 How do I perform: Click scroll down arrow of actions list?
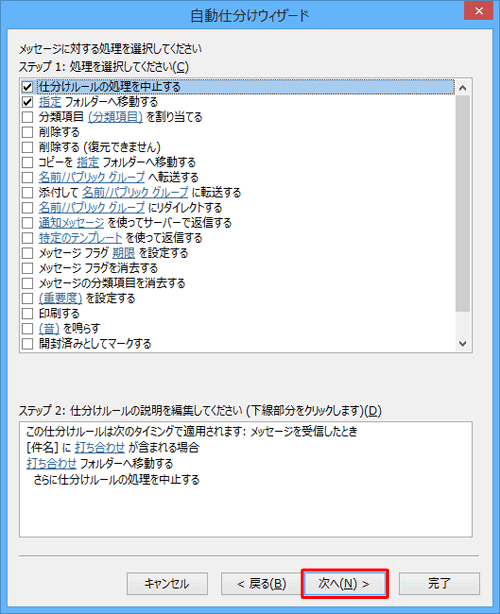(463, 344)
